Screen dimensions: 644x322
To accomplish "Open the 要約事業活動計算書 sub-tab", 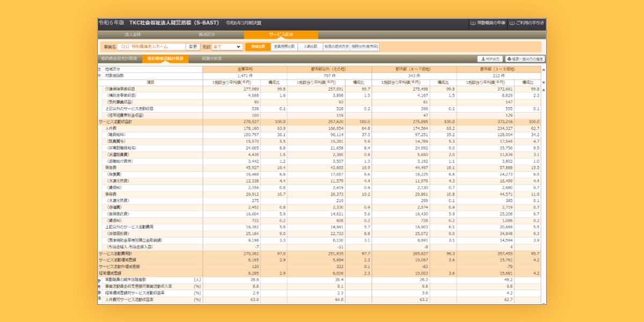I will tap(165, 58).
